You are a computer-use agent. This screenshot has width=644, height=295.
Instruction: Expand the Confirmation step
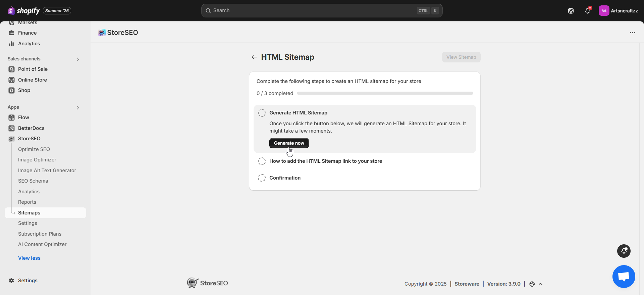(x=285, y=178)
